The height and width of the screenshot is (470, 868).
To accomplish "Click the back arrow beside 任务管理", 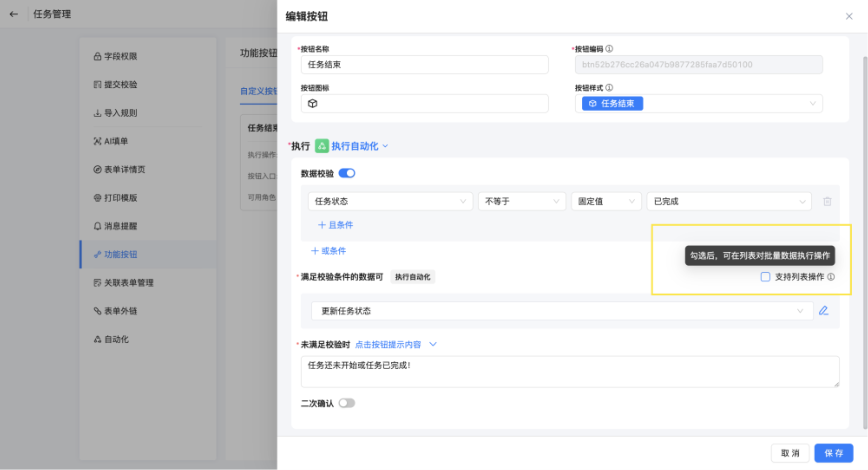I will tap(14, 14).
